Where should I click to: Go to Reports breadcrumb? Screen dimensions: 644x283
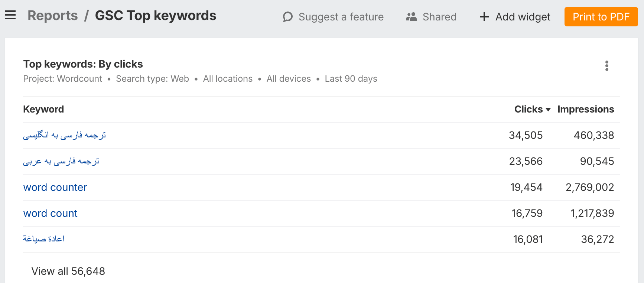coord(53,16)
